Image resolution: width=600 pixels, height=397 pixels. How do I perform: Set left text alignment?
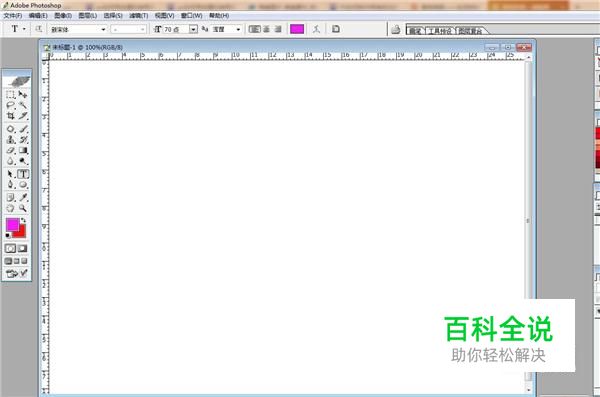254,29
